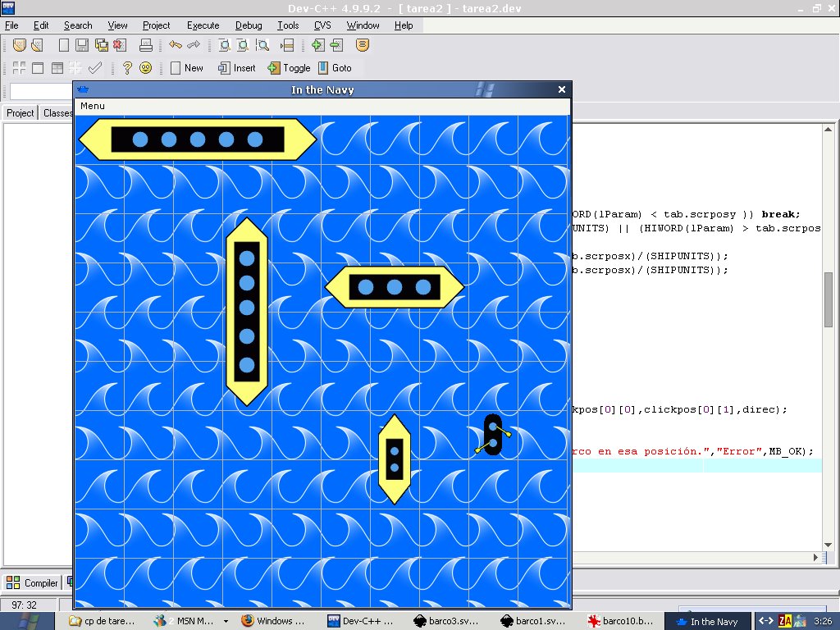The height and width of the screenshot is (630, 840).
Task: Click the Goto bookmark button
Action: (x=335, y=68)
